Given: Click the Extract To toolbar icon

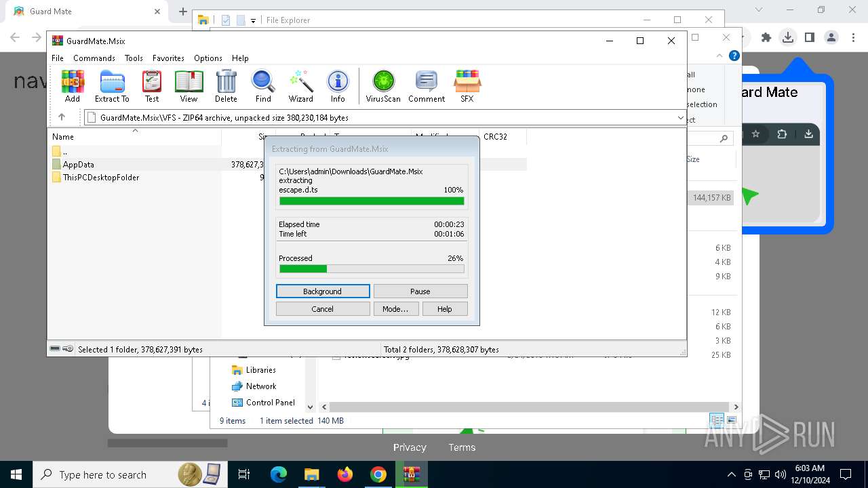Looking at the screenshot, I should tap(112, 86).
